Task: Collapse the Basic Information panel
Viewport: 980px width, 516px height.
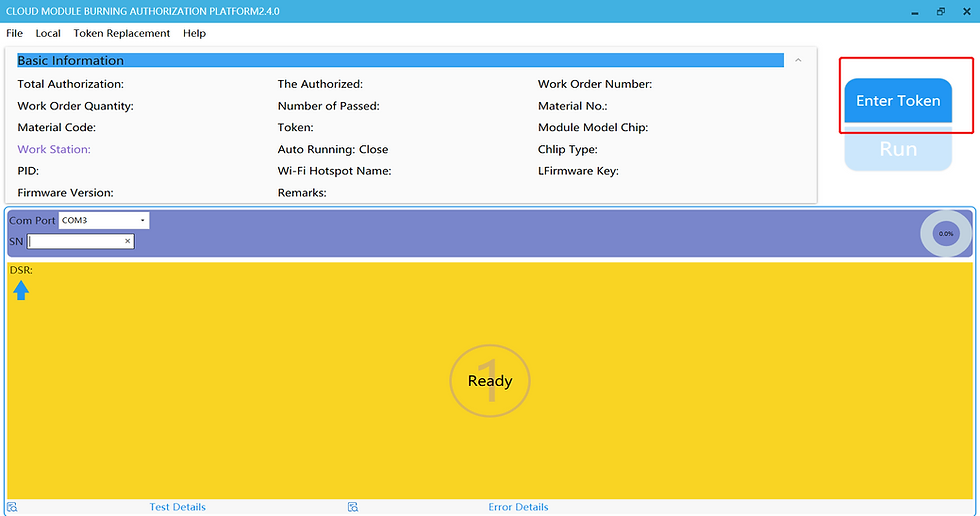Action: 798,60
